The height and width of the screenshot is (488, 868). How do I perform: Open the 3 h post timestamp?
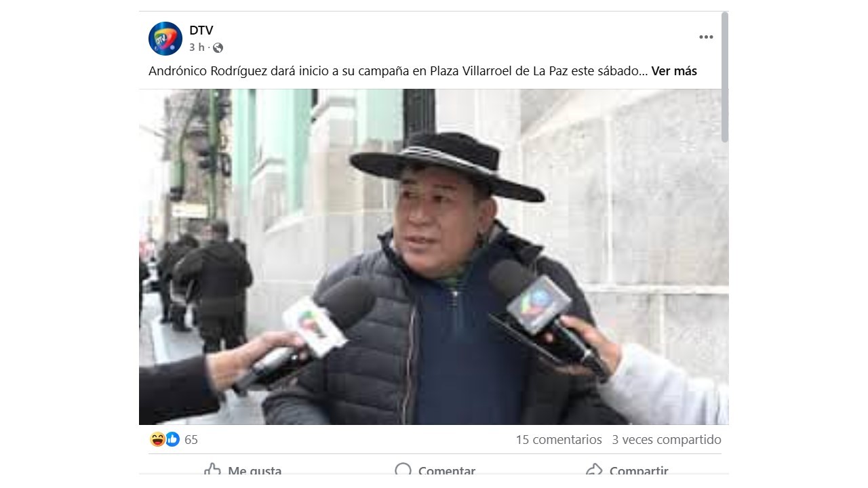tap(197, 47)
